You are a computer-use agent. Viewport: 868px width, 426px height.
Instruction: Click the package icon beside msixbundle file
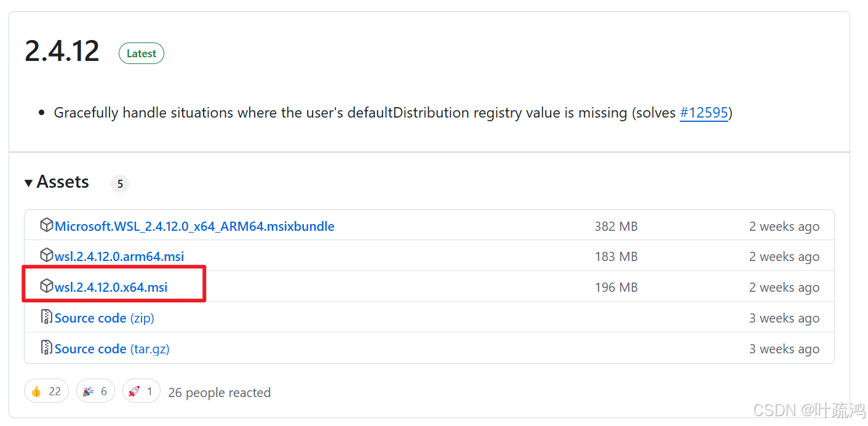click(x=46, y=225)
